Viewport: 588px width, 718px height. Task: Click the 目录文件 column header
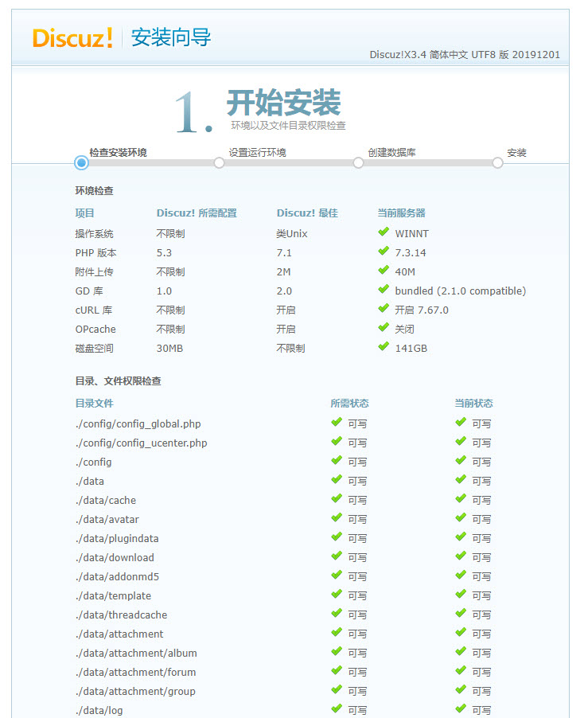point(94,404)
